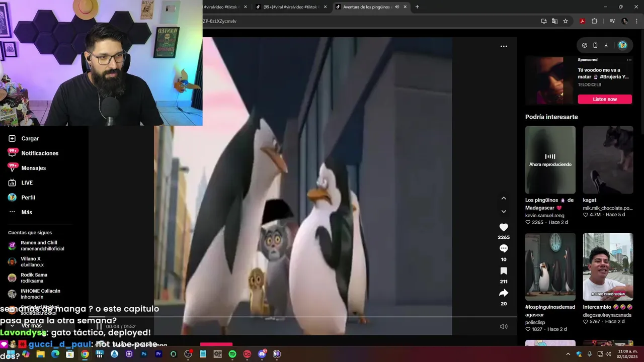
Task: Open the #lospinguinosdemadagascar video thumbnail
Action: pyautogui.click(x=550, y=266)
